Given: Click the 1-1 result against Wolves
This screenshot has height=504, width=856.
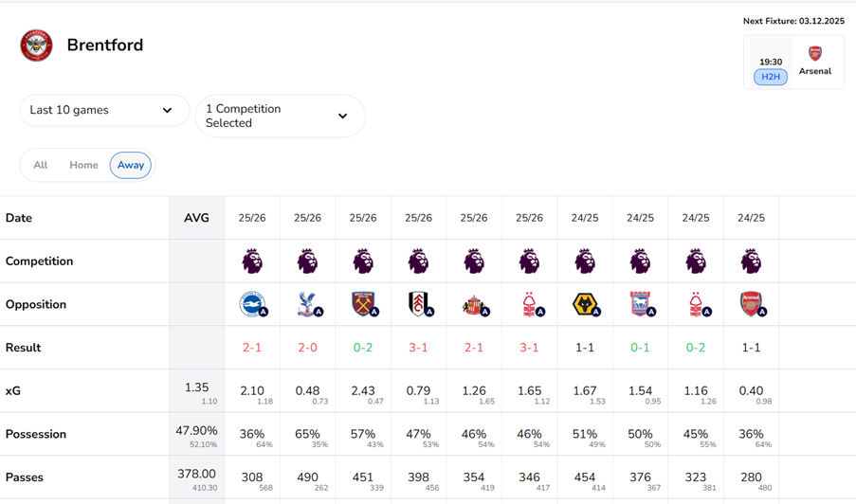Looking at the screenshot, I should [585, 348].
